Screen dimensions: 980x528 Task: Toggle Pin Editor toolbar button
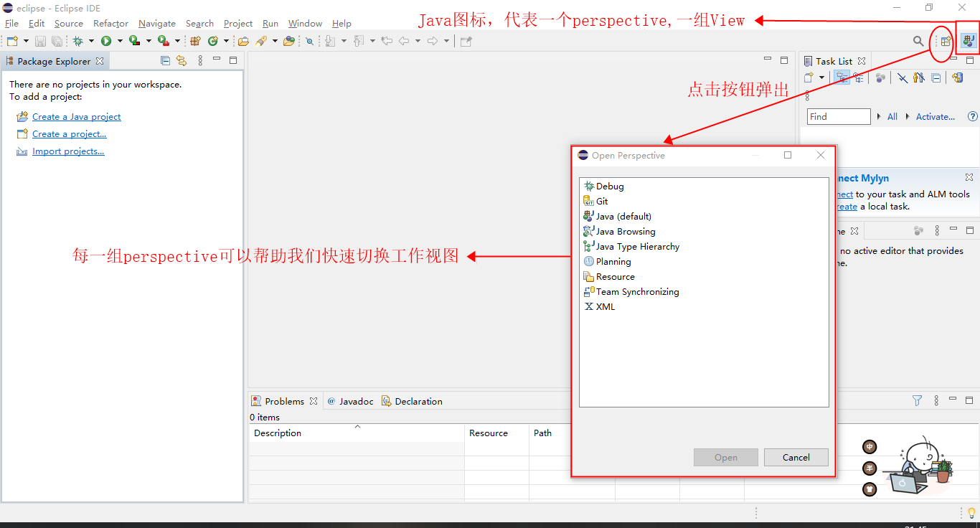click(x=466, y=41)
